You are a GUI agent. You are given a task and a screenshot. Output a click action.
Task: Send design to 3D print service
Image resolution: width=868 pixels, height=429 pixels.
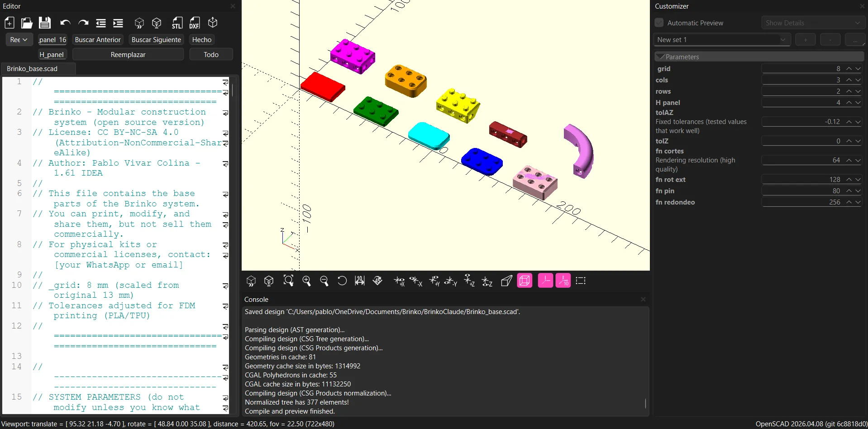pos(213,23)
